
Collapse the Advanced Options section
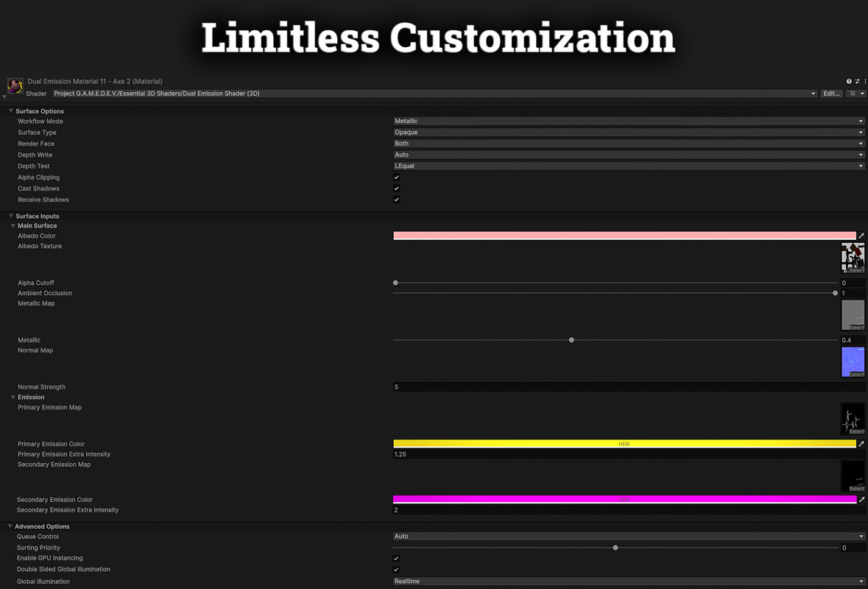[x=10, y=526]
